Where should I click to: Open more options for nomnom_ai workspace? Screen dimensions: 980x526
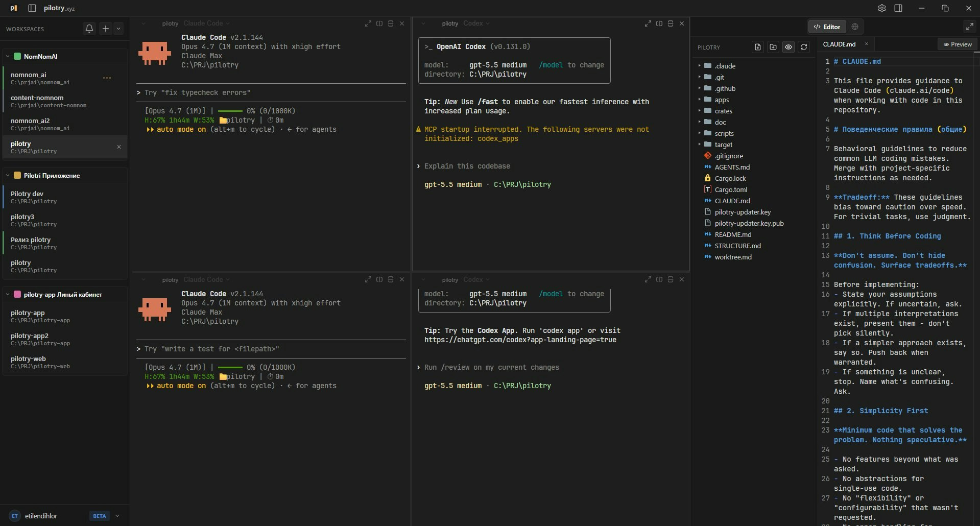click(107, 78)
